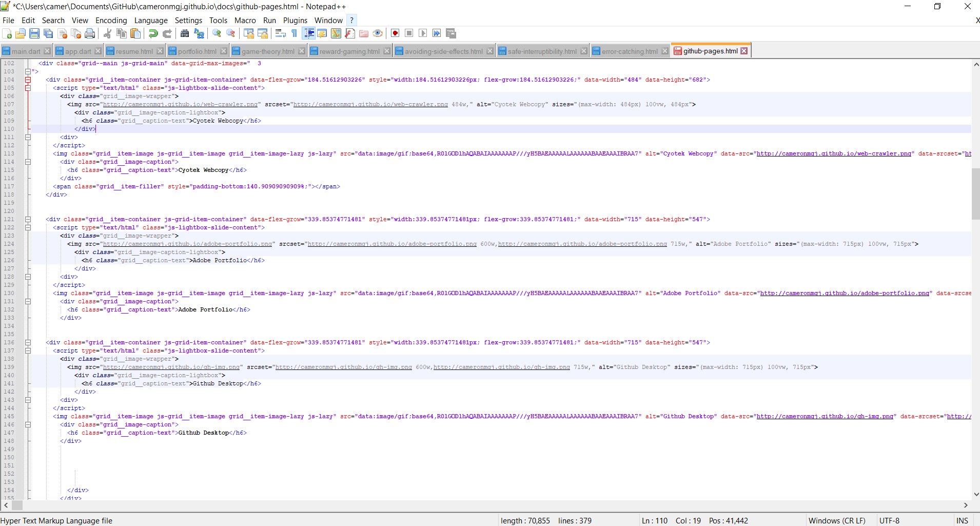
Task: Click the Save All icon
Action: [x=48, y=33]
